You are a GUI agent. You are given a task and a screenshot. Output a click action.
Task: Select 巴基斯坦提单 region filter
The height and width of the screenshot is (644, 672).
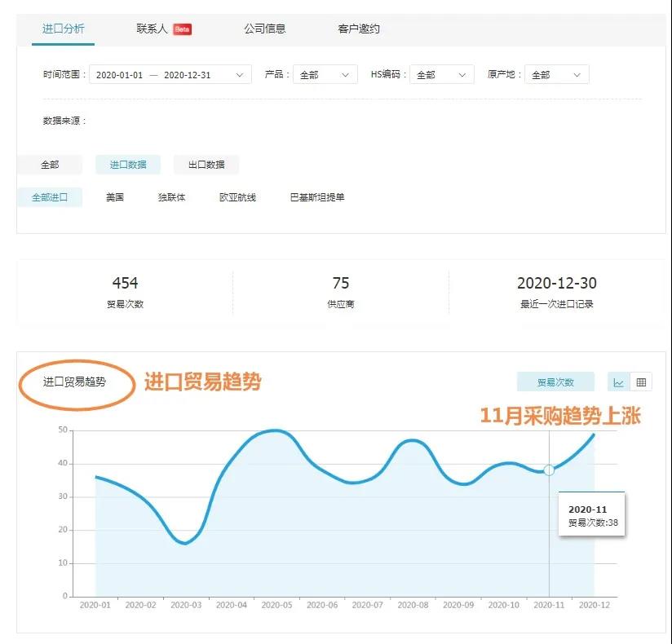(317, 197)
